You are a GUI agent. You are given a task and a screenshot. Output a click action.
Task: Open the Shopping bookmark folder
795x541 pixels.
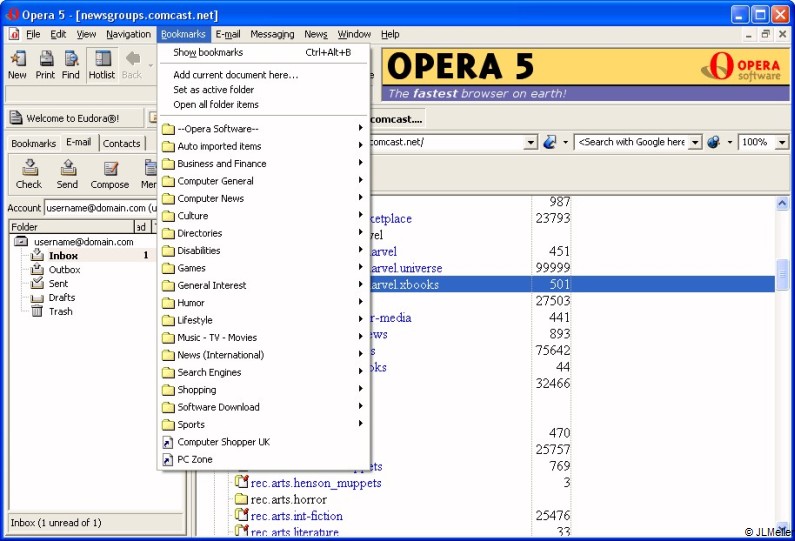[x=264, y=389]
